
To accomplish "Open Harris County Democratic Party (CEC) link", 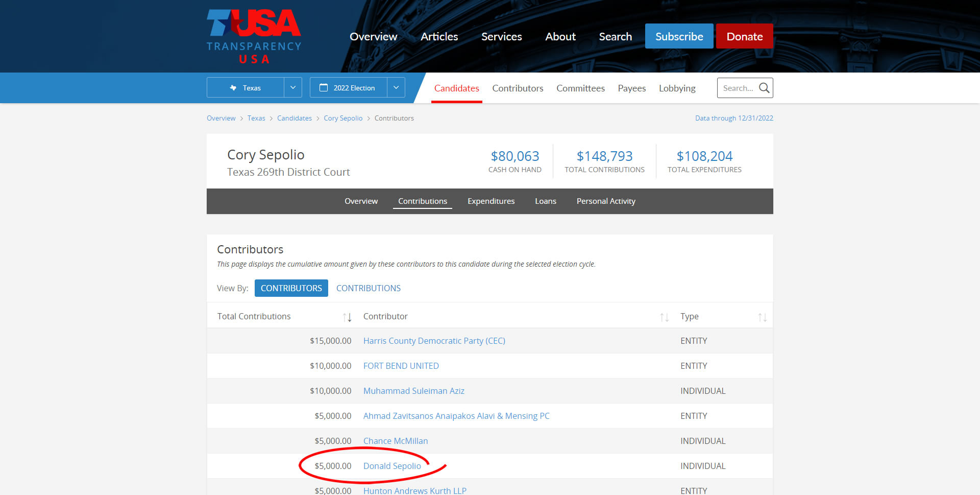I will [x=434, y=341].
